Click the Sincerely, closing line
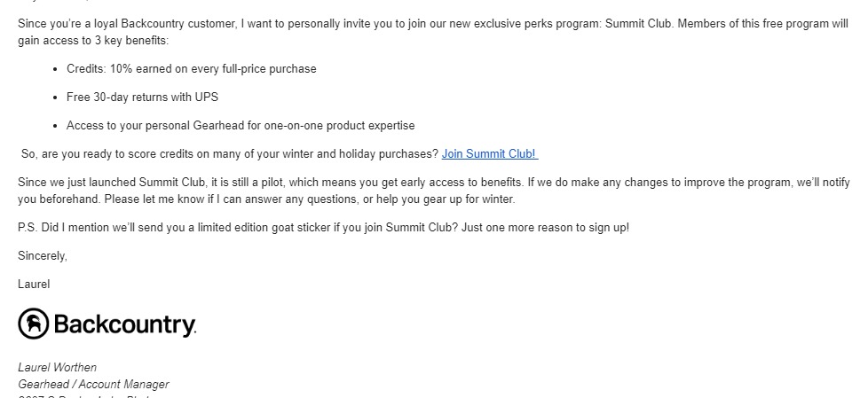The image size is (868, 398). click(43, 256)
